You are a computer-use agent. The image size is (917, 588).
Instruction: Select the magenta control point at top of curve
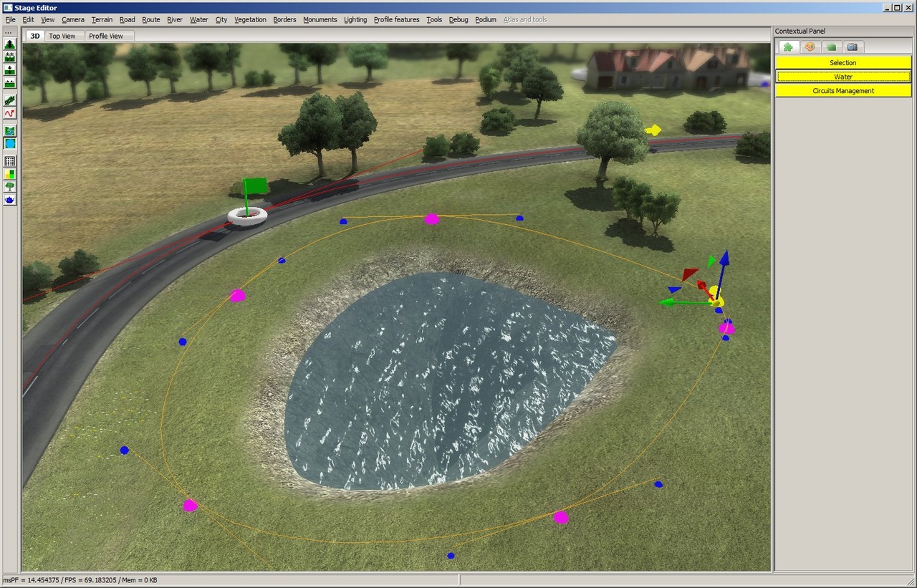pyautogui.click(x=432, y=219)
